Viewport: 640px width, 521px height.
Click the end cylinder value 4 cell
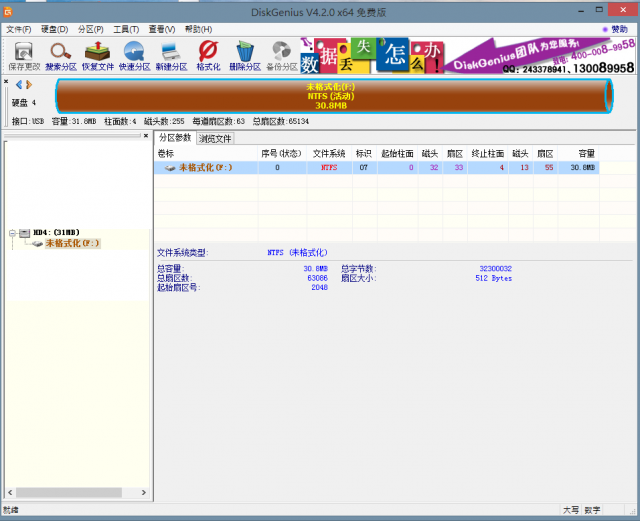click(x=488, y=167)
